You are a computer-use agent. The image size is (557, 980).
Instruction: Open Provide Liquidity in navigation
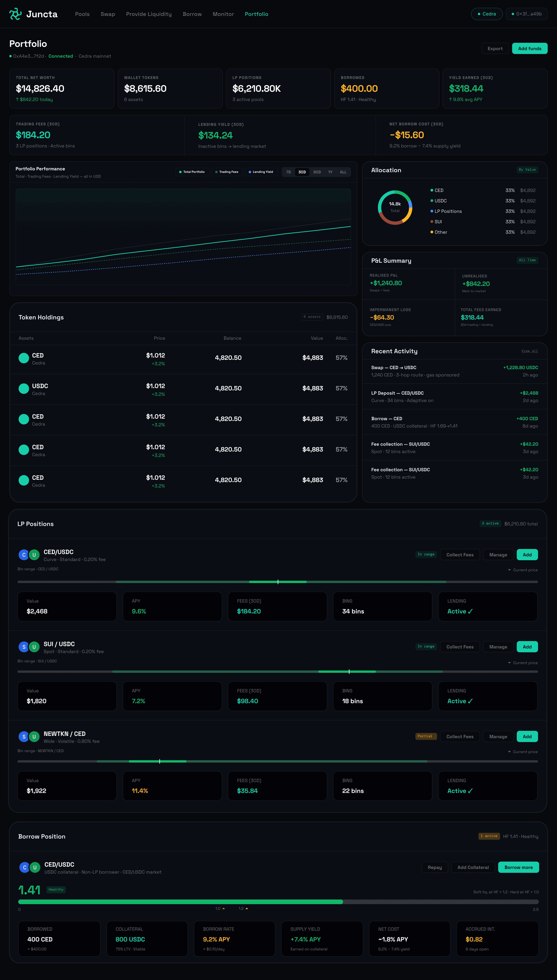click(149, 14)
